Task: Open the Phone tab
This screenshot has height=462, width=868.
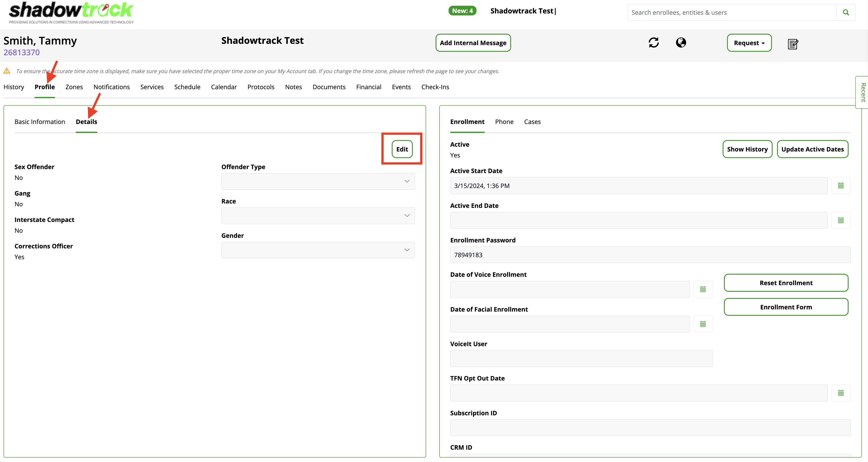Action: [x=504, y=122]
